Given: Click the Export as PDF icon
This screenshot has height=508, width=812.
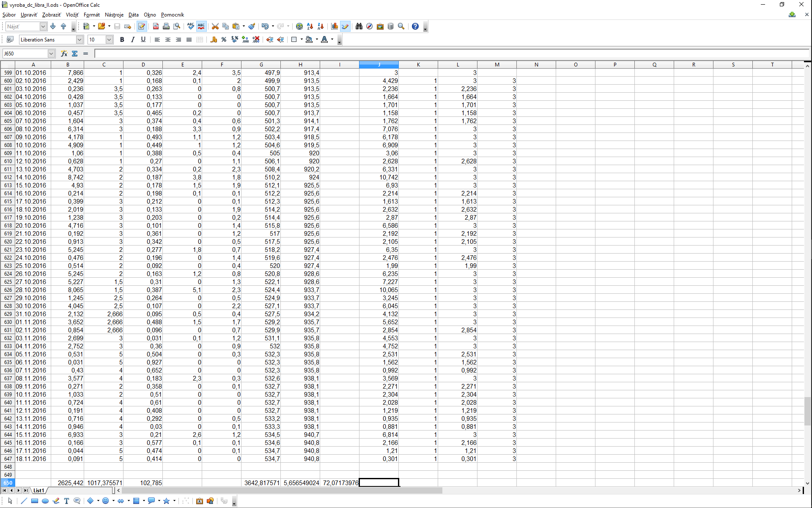Looking at the screenshot, I should click(x=156, y=26).
